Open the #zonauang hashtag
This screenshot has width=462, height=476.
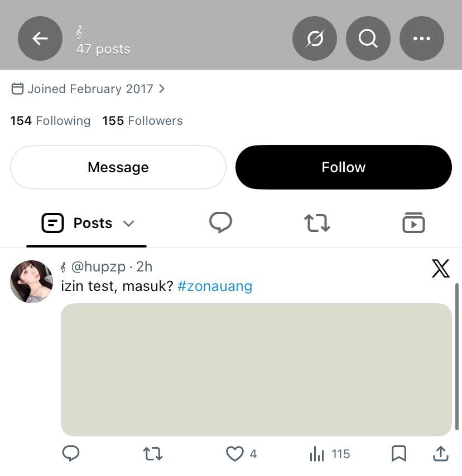click(215, 286)
